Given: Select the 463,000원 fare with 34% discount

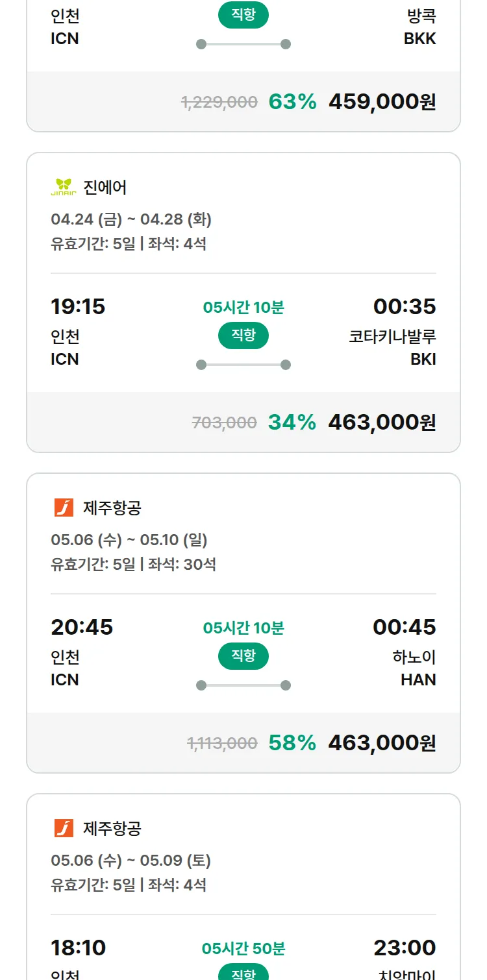Looking at the screenshot, I should [382, 423].
